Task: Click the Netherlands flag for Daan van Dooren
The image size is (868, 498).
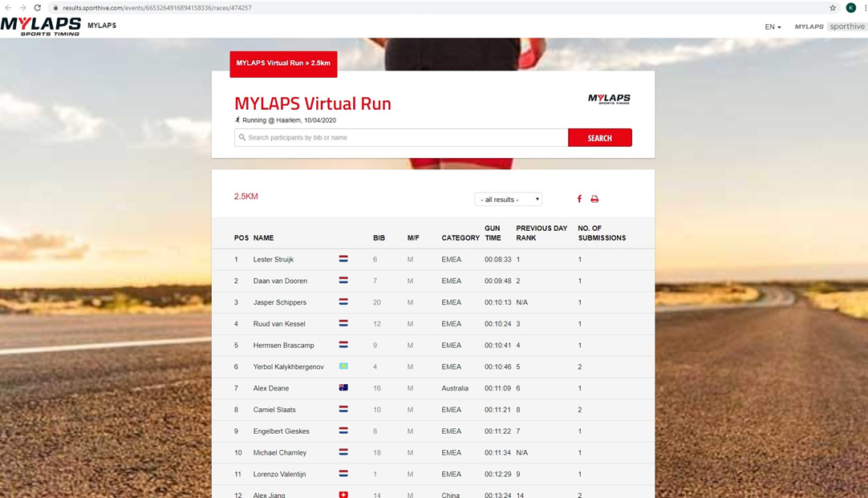Action: point(343,281)
